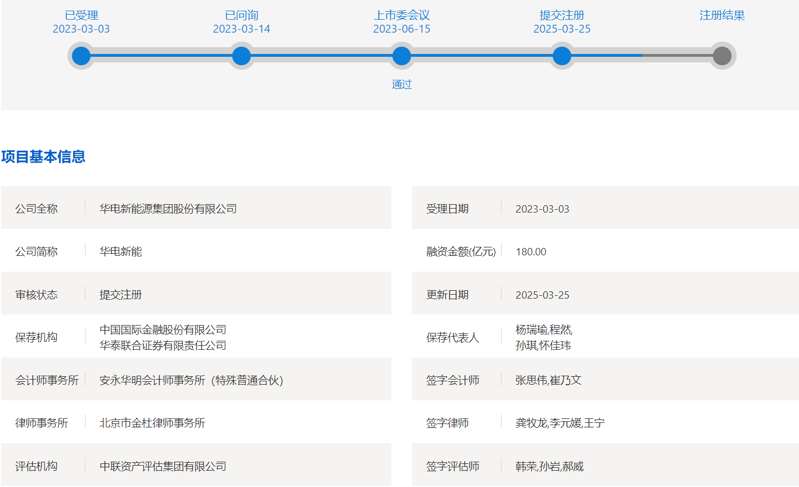The image size is (799, 487).
Task: Select the 已受理 stage label
Action: (81, 15)
